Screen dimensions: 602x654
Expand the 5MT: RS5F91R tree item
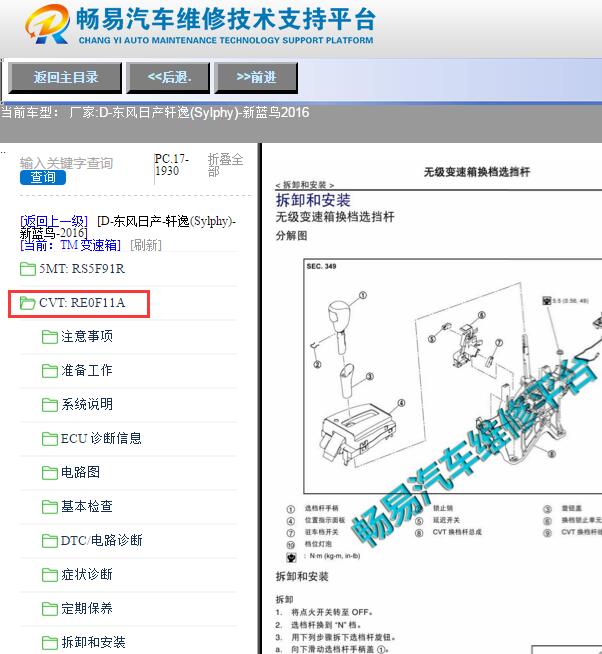[82, 269]
